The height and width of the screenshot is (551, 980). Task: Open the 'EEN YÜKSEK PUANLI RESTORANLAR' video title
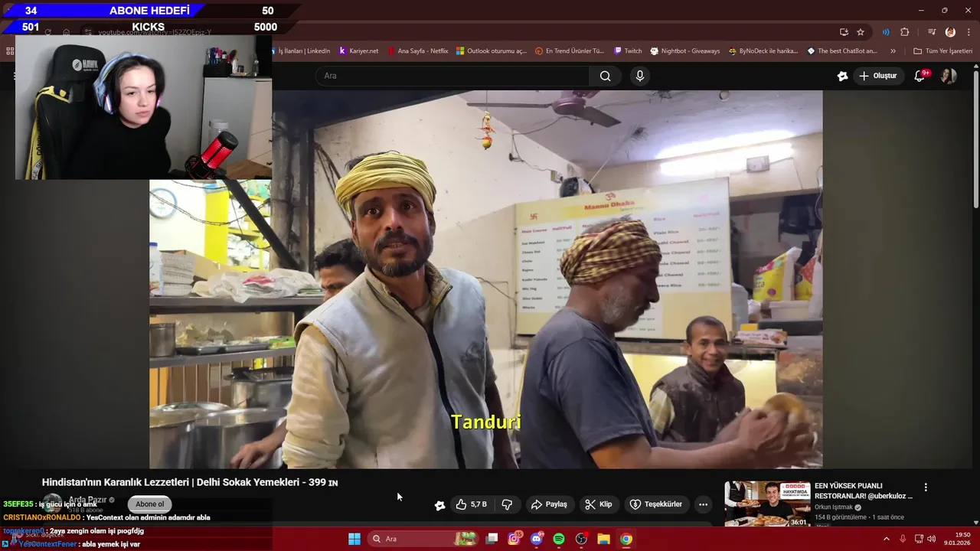[864, 491]
